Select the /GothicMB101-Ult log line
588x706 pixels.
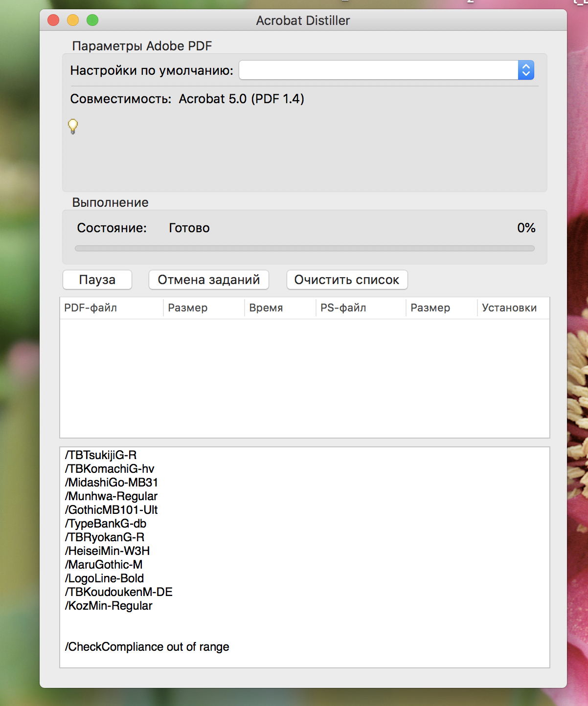[112, 510]
